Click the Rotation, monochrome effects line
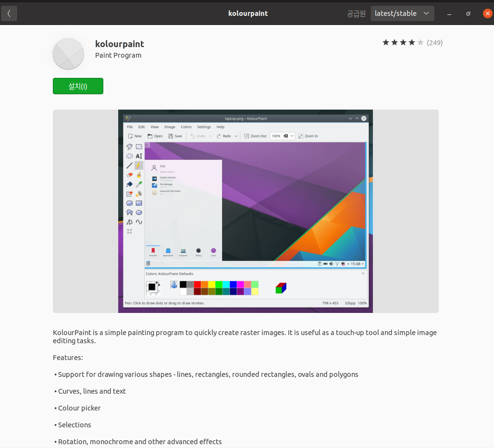Image resolution: width=494 pixels, height=448 pixels. click(138, 442)
